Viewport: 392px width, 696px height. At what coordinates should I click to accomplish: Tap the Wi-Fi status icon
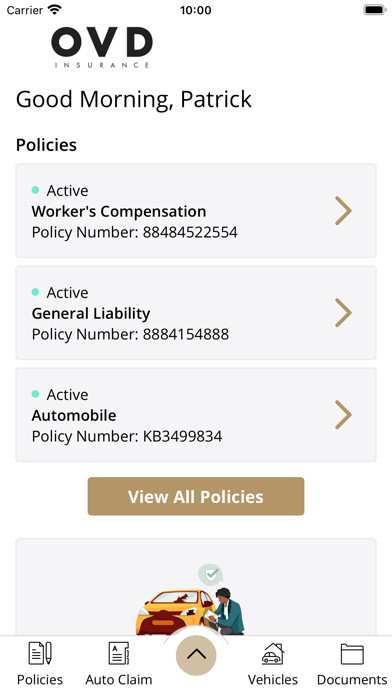pyautogui.click(x=55, y=10)
